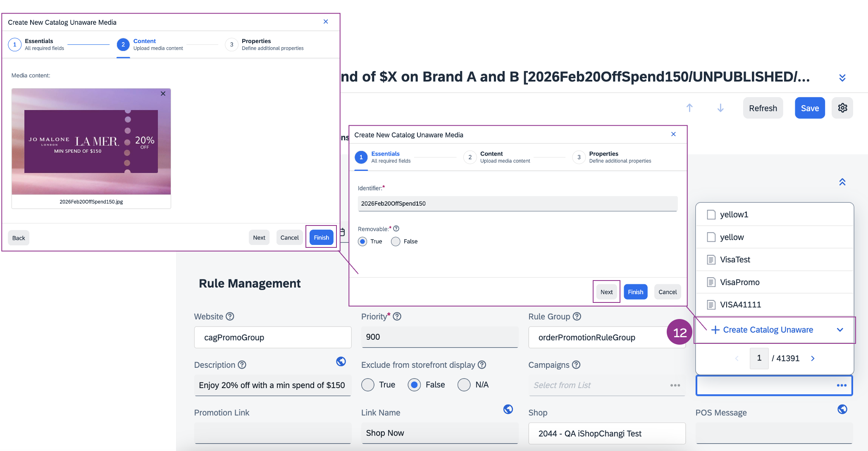Switch to Essentials step in Content dialog

coord(15,45)
